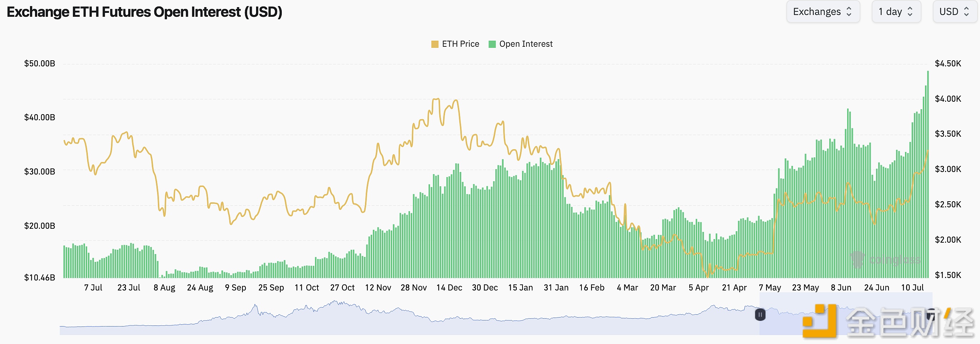Open the Exchanges dropdown

point(822,12)
